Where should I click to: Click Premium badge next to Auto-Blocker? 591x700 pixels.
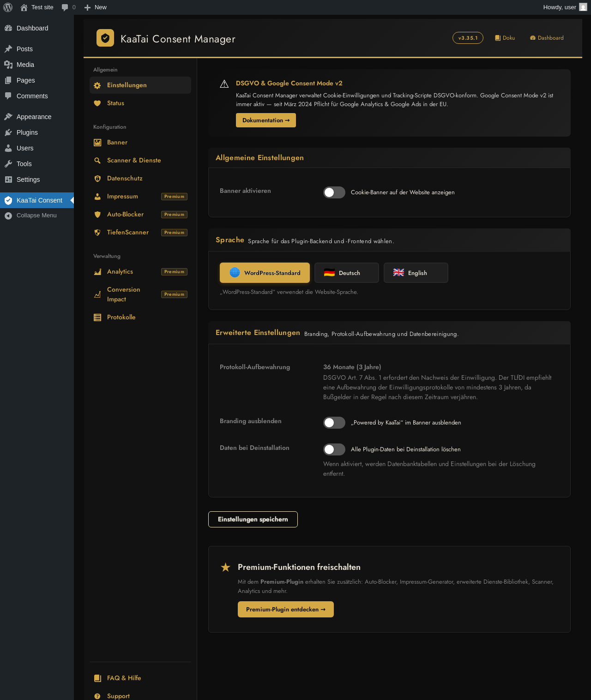[174, 215]
